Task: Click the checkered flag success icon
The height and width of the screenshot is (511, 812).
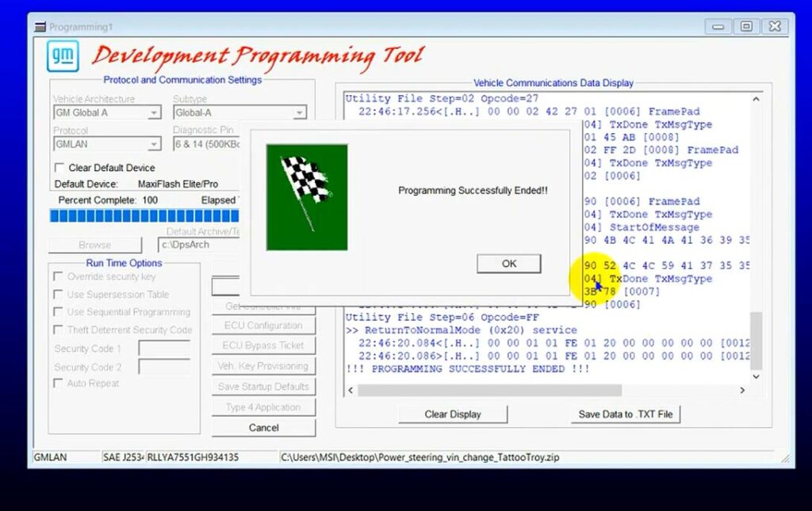Action: 308,196
